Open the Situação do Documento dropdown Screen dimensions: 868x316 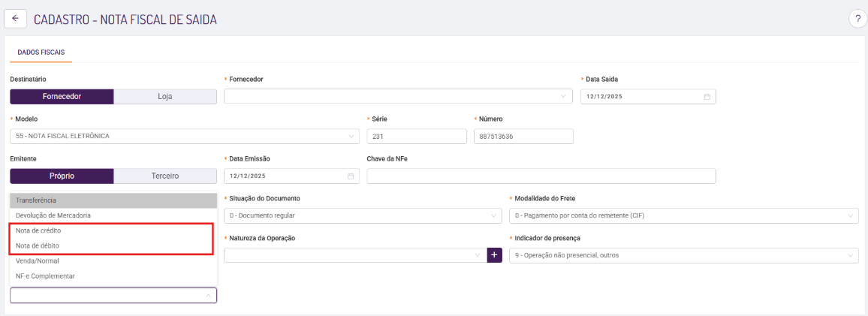pyautogui.click(x=362, y=215)
